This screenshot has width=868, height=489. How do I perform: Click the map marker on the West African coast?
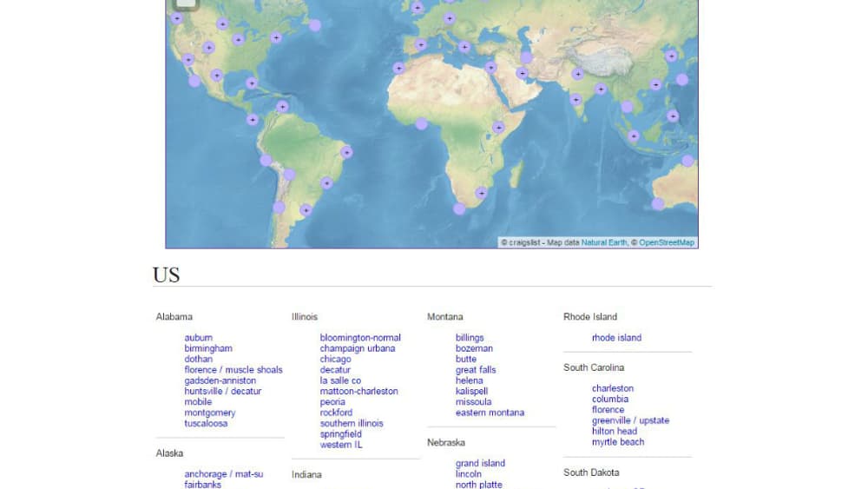[421, 123]
